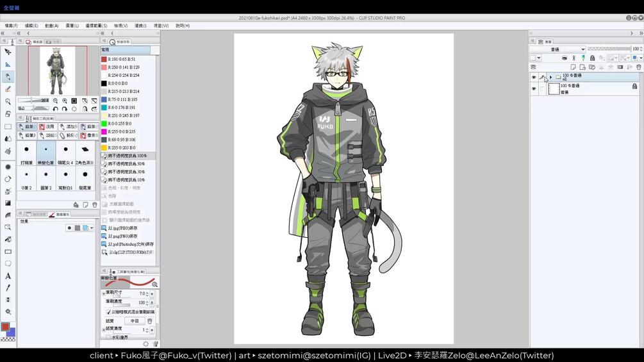Image resolution: width=644 pixels, height=362 pixels.
Task: Hide the background layer with eye icon
Action: pos(534,88)
